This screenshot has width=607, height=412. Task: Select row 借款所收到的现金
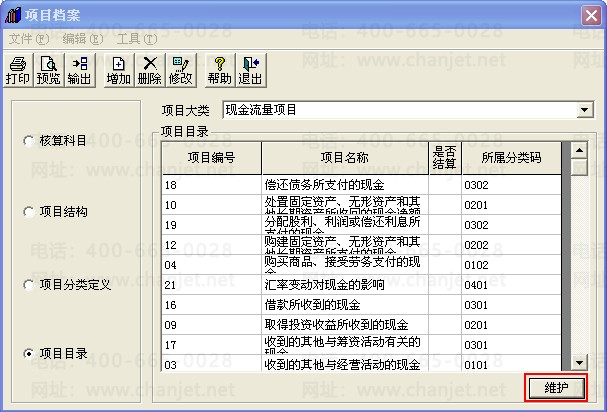click(362, 305)
